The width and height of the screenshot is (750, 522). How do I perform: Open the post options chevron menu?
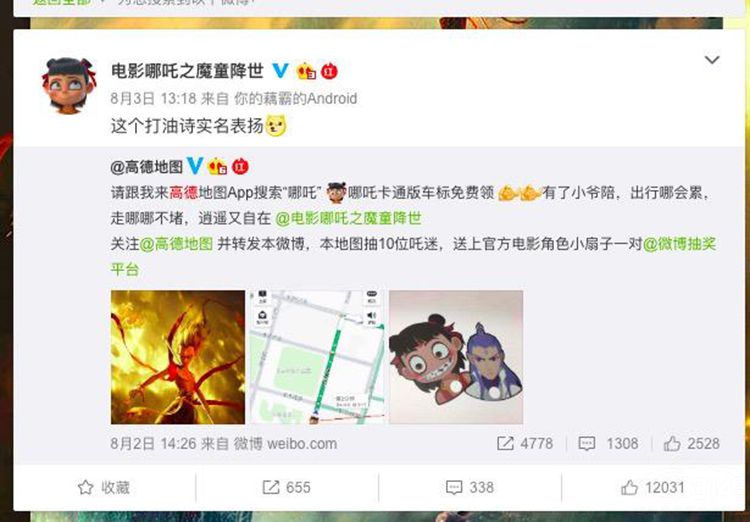[x=712, y=60]
